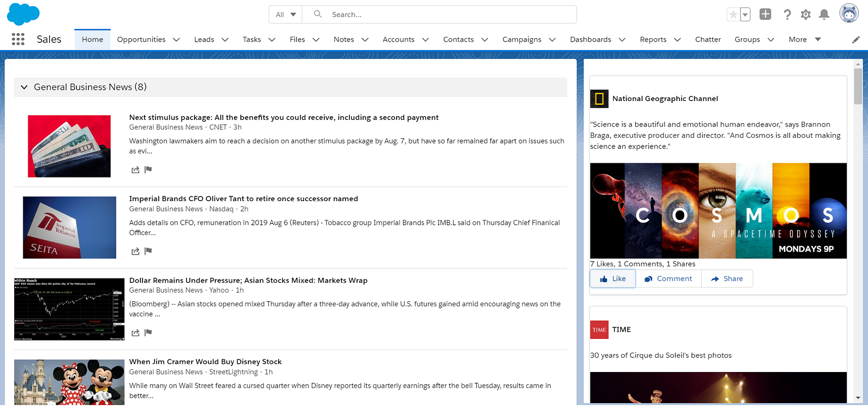Click the TIME logo icon
868x406 pixels.
(599, 330)
